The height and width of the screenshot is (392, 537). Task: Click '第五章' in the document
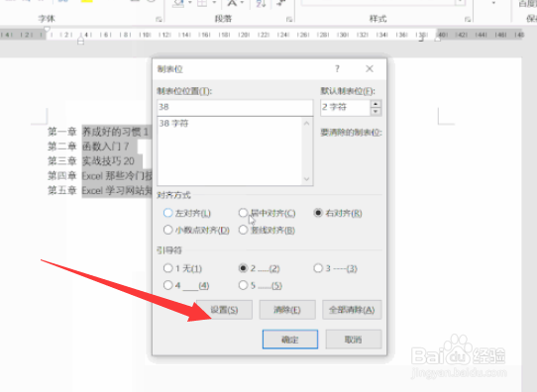[62, 190]
